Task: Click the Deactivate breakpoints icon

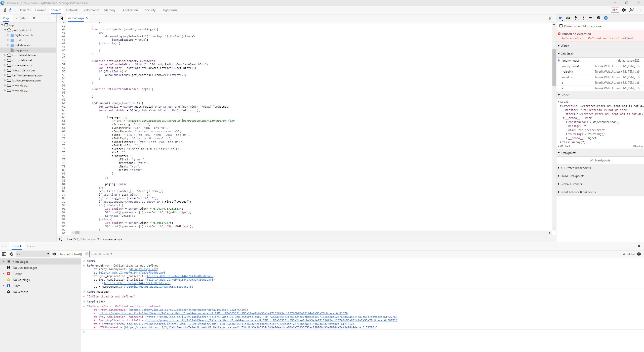Action: (598, 18)
